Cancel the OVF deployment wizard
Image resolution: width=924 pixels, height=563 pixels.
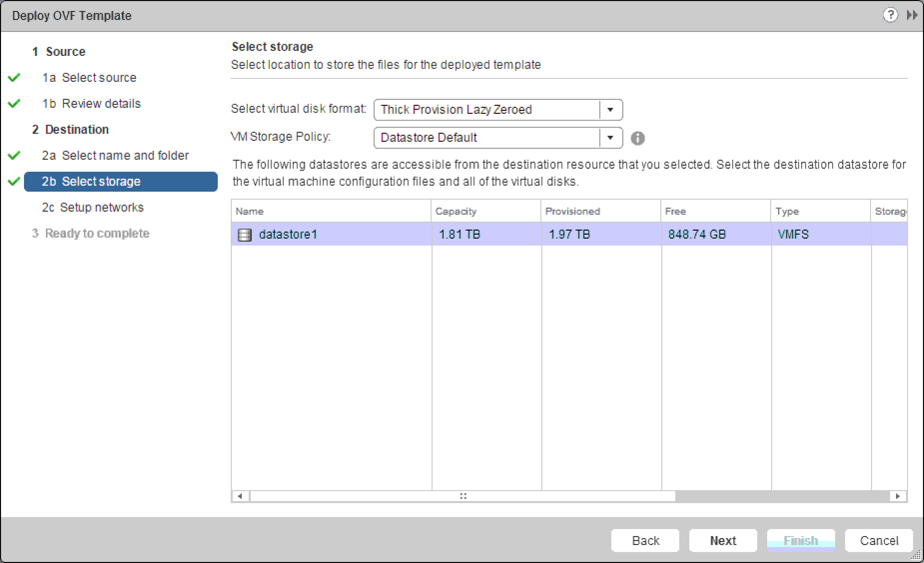pos(879,541)
